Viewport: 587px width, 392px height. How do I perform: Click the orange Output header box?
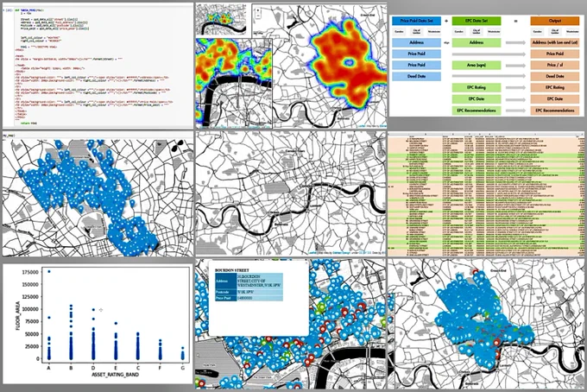point(555,21)
